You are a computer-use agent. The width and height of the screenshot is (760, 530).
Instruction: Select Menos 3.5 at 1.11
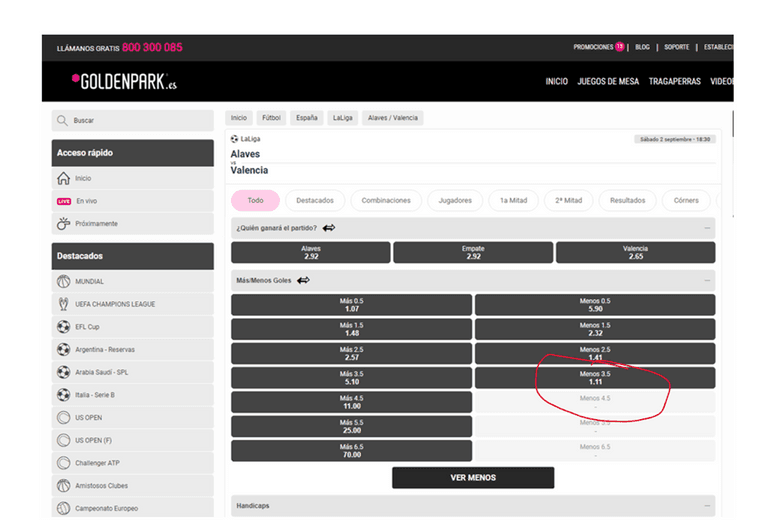point(595,378)
